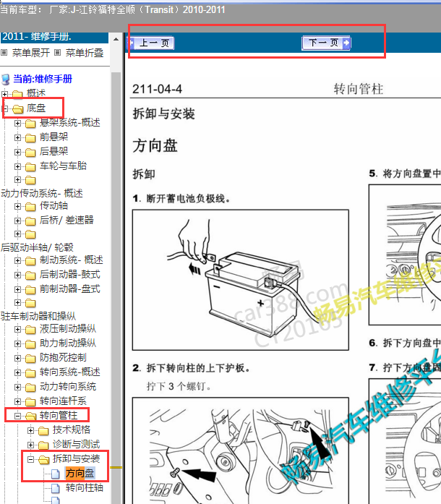Select 转向连杆系 in the tree
Viewport: 441px width, 504px height.
pyautogui.click(x=63, y=401)
